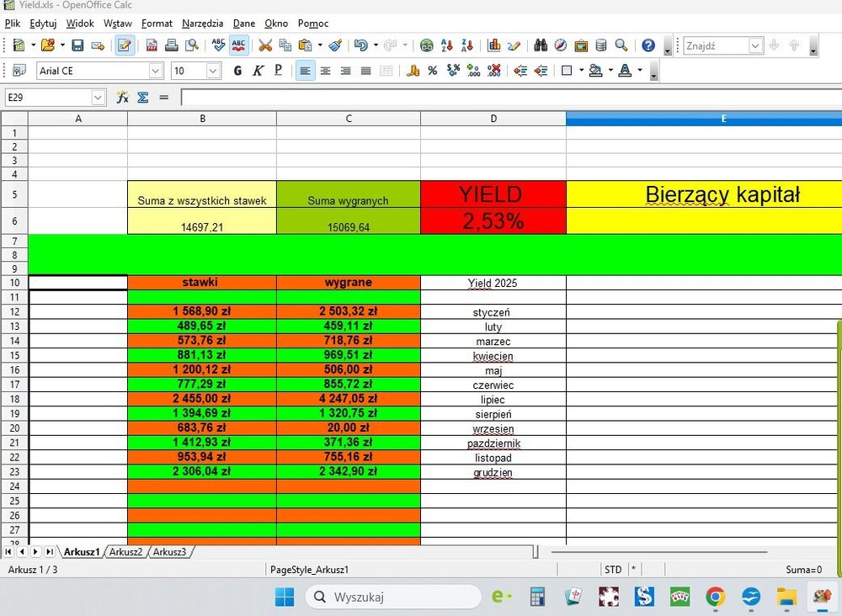Toggle bold formatting (G button)
Screen dimensions: 842x616
coord(237,71)
